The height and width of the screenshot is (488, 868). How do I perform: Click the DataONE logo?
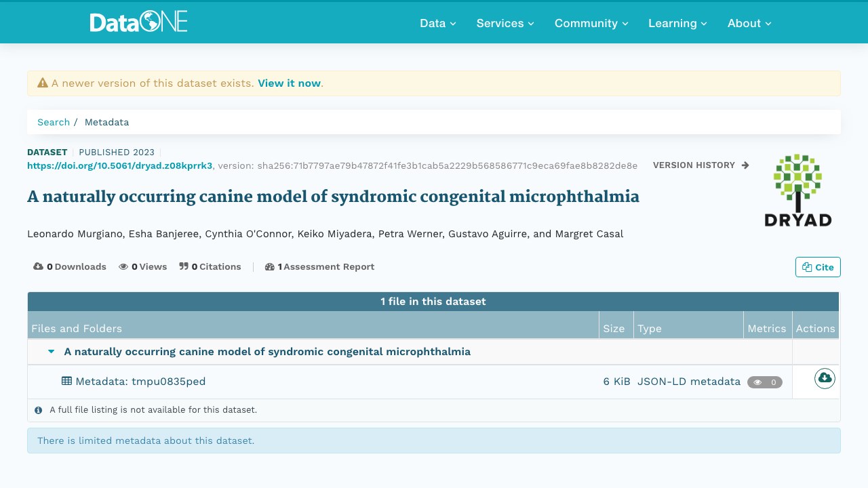pos(138,22)
